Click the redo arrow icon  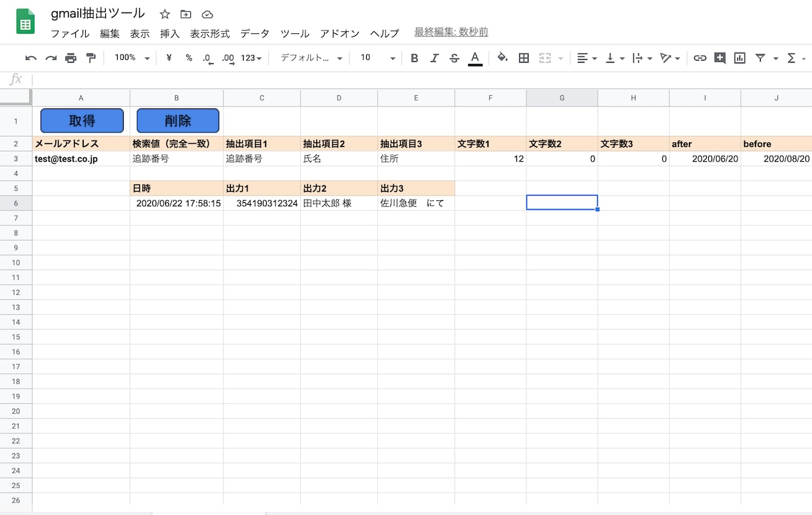51,59
